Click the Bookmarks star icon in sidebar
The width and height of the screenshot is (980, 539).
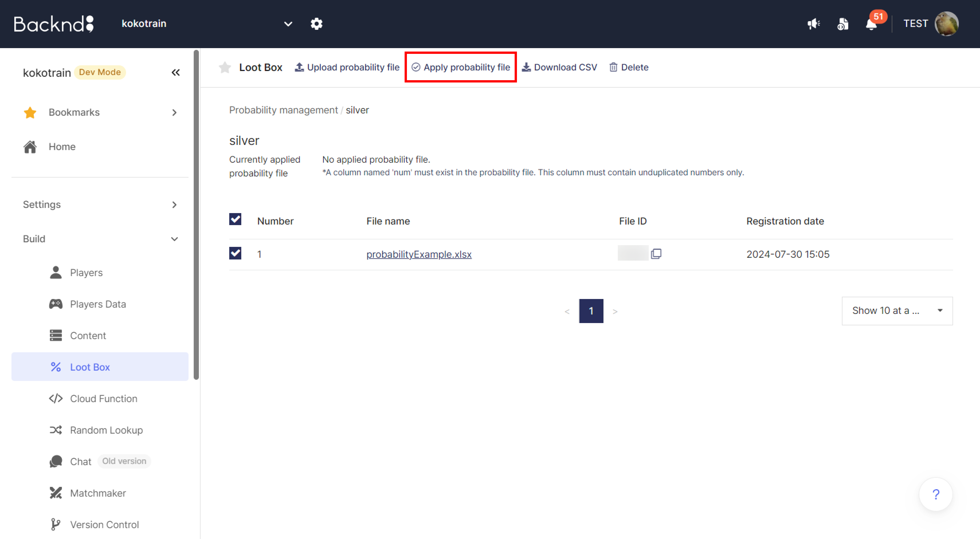point(30,113)
